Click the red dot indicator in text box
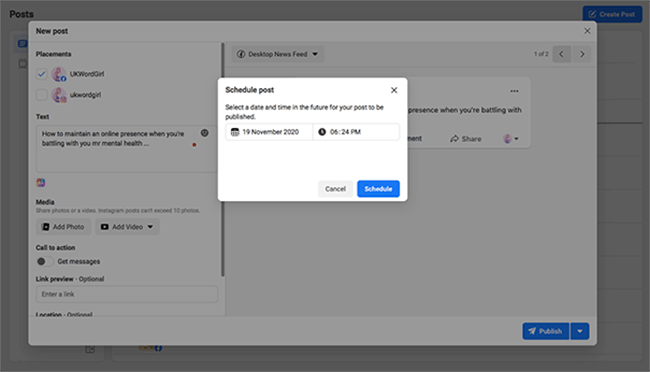This screenshot has height=372, width=650. pos(194,145)
